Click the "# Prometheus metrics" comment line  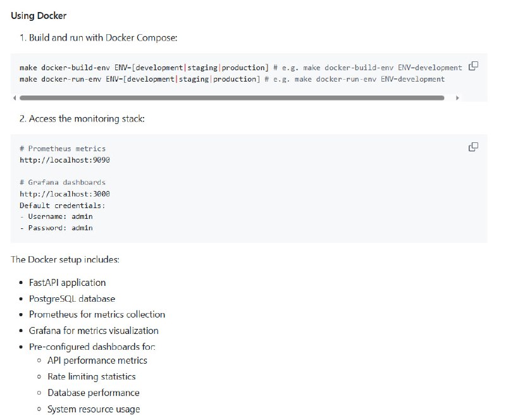(63, 149)
